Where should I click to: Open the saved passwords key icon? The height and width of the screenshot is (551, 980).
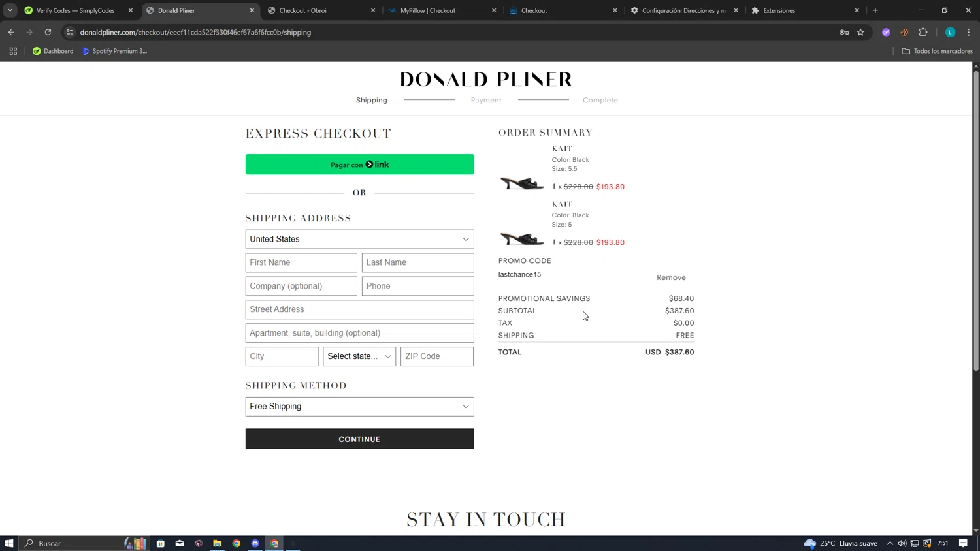844,32
